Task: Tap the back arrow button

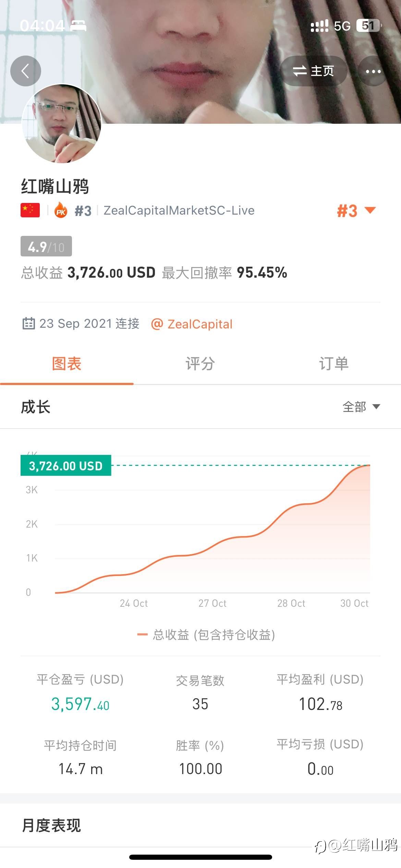Action: click(26, 71)
